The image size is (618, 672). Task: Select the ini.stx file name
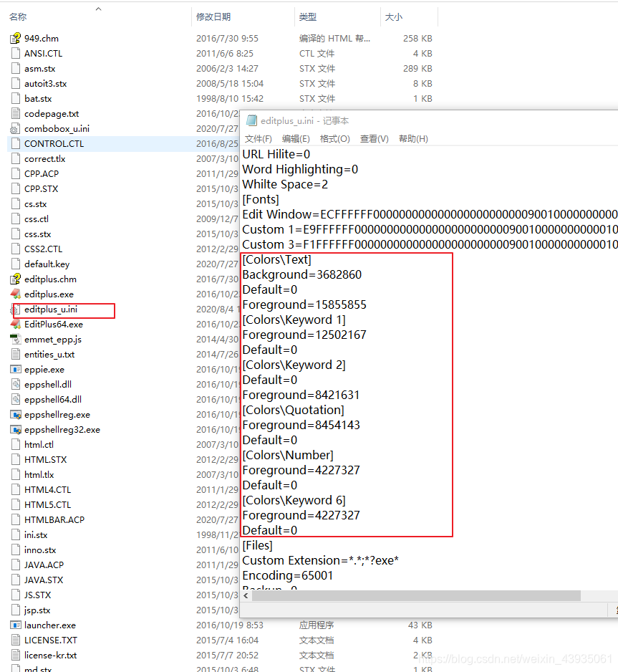coord(36,535)
